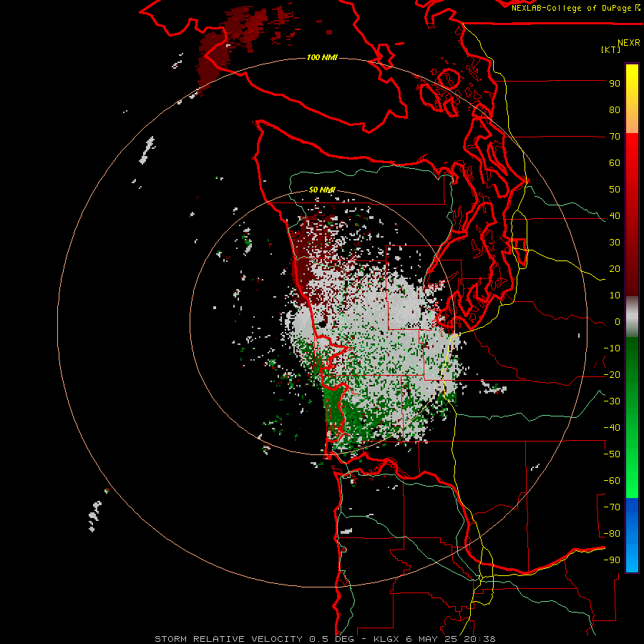Select the -40 knots scale label
This screenshot has height=644, width=644.
click(x=612, y=428)
